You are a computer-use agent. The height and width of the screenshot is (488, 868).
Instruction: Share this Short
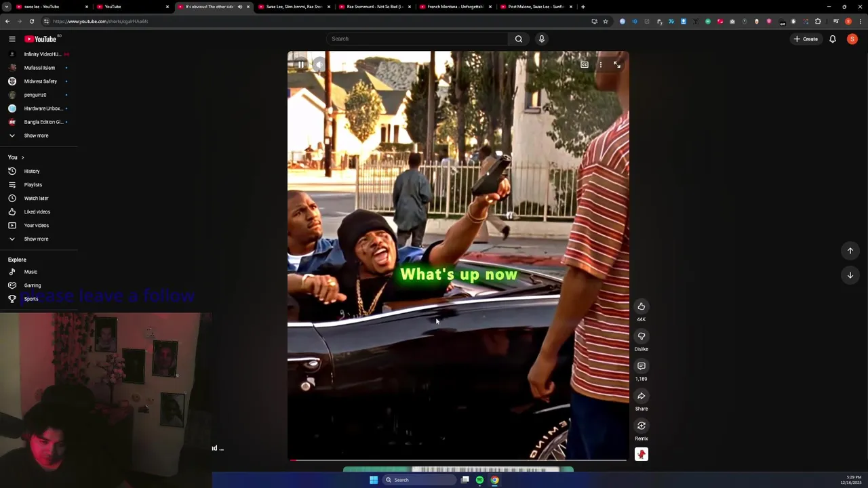(642, 396)
